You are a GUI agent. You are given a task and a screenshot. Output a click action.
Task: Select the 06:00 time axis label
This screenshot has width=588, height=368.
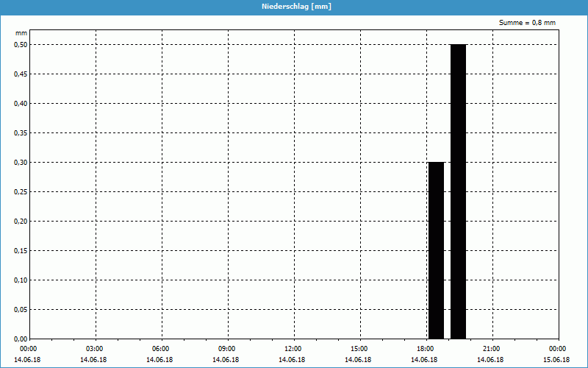click(x=161, y=349)
